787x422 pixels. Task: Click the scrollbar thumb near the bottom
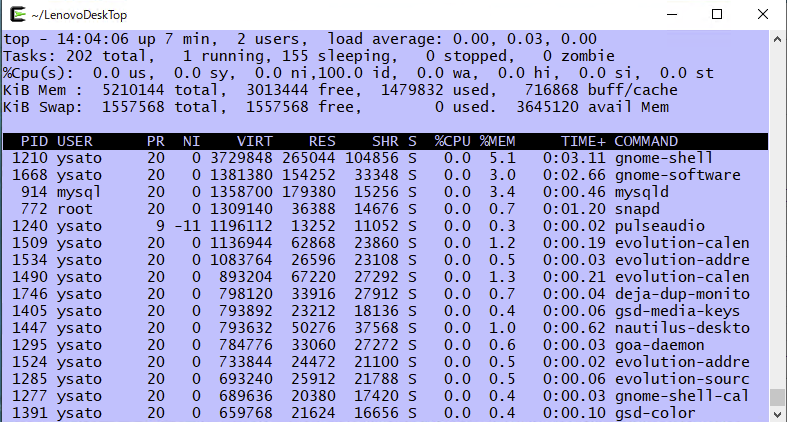[777, 396]
